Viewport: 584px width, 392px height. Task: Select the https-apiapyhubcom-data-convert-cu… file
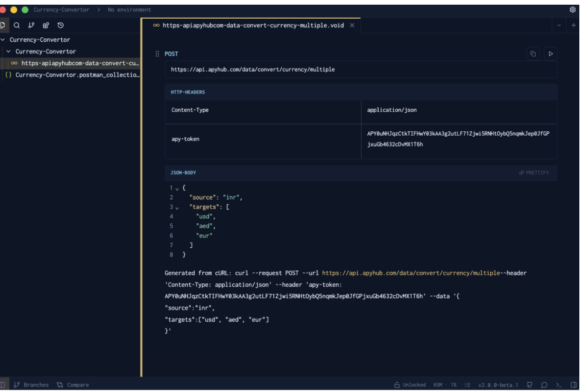70,63
